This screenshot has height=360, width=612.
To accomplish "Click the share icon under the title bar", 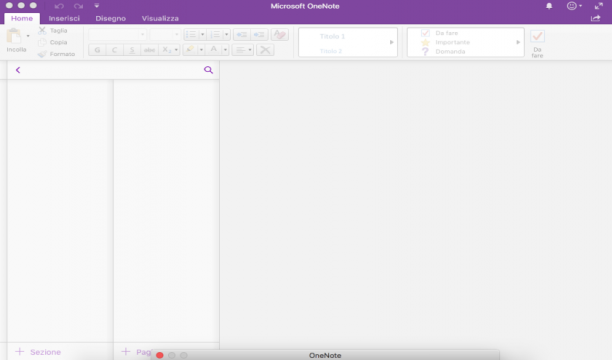I will point(596,18).
